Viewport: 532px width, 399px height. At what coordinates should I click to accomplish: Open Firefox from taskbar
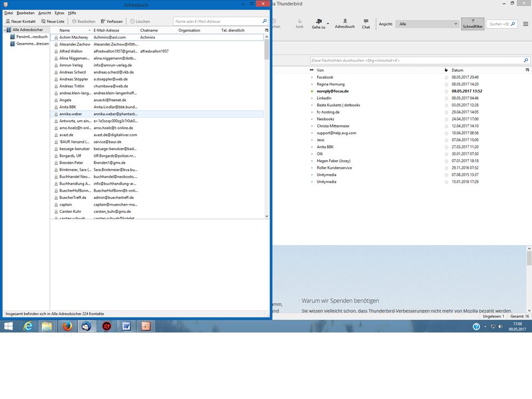point(67,326)
